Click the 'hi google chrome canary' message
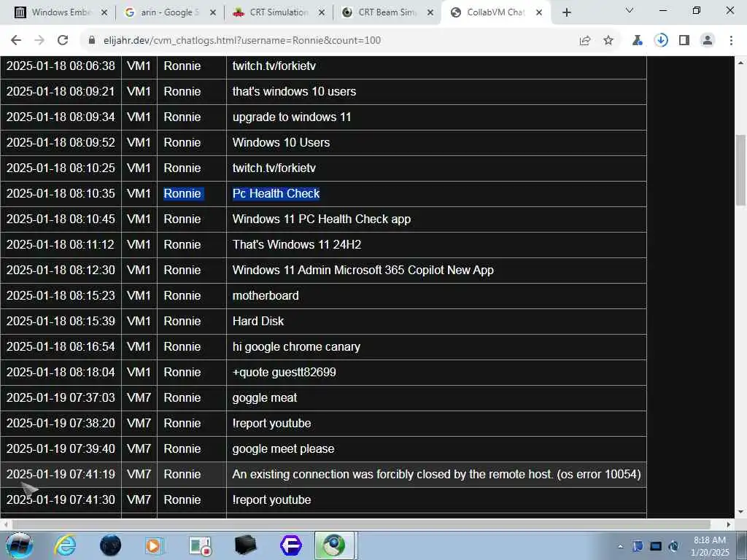747x560 pixels. coord(296,346)
